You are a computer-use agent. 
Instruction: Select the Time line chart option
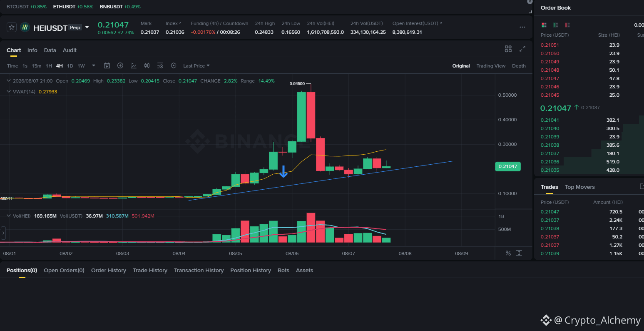(12, 66)
